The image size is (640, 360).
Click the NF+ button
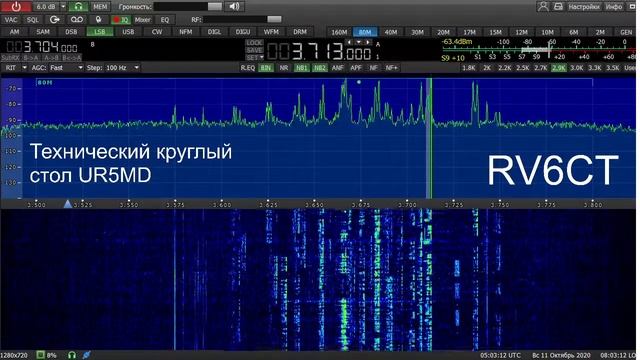pos(391,68)
